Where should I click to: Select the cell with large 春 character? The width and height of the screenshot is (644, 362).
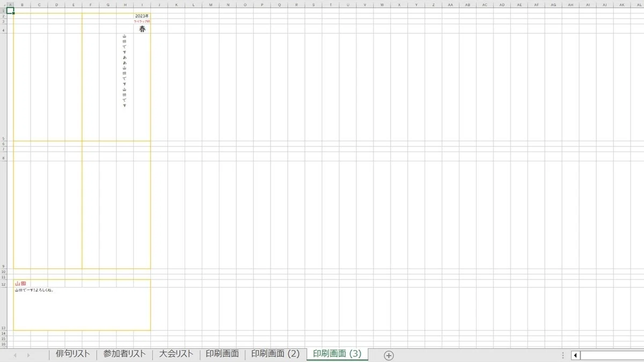point(142,29)
